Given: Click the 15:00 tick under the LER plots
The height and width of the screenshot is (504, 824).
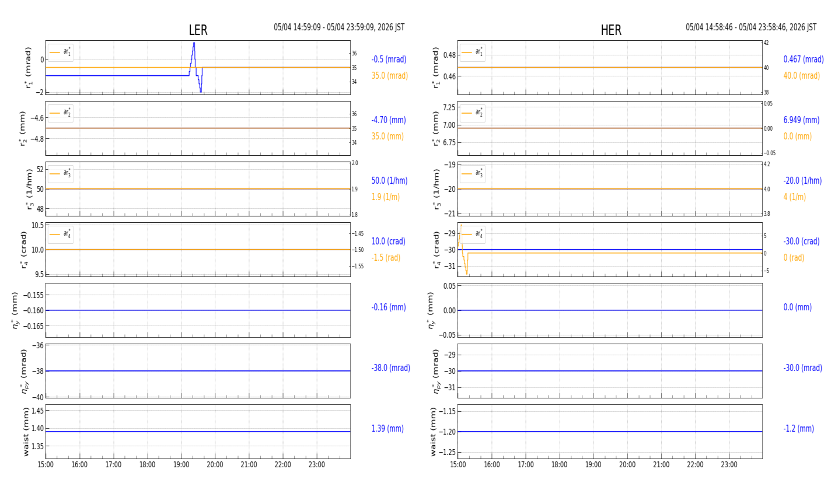Looking at the screenshot, I should click(x=46, y=465).
